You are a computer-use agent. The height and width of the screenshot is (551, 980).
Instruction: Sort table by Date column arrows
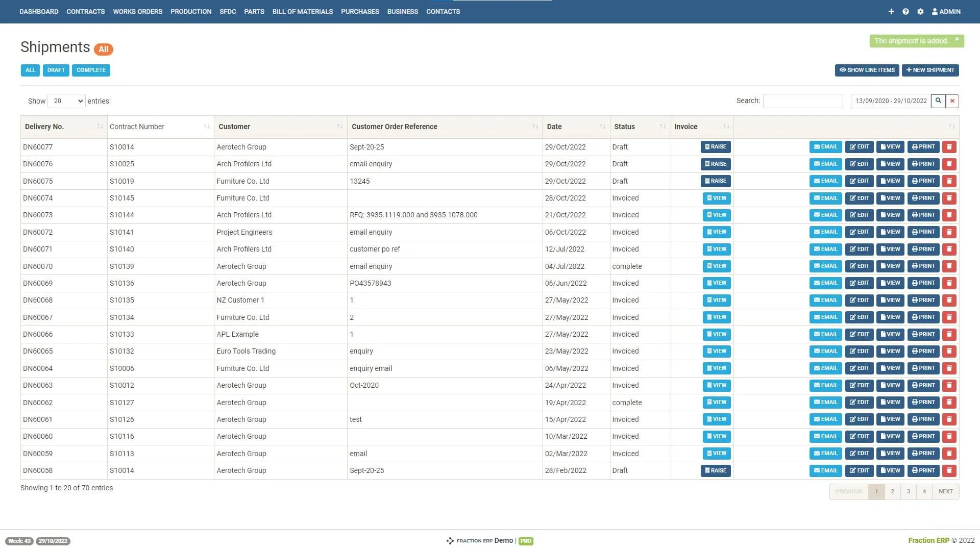click(x=602, y=127)
